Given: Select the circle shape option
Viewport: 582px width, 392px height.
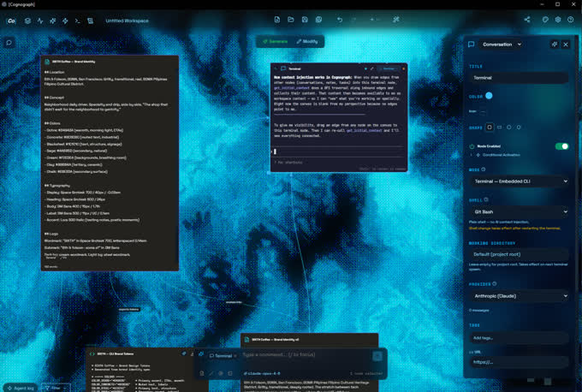Looking at the screenshot, I should [x=509, y=128].
